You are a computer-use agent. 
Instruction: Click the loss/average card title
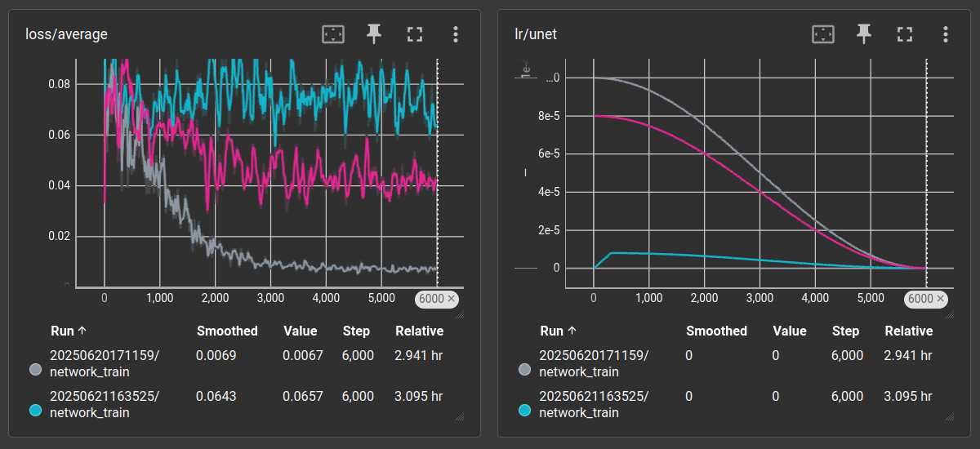66,34
